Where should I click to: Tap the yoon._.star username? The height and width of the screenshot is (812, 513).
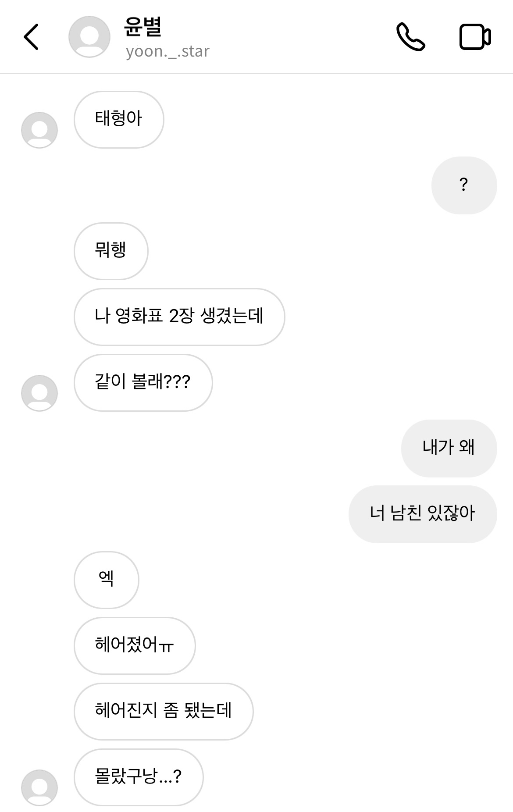pos(167,52)
